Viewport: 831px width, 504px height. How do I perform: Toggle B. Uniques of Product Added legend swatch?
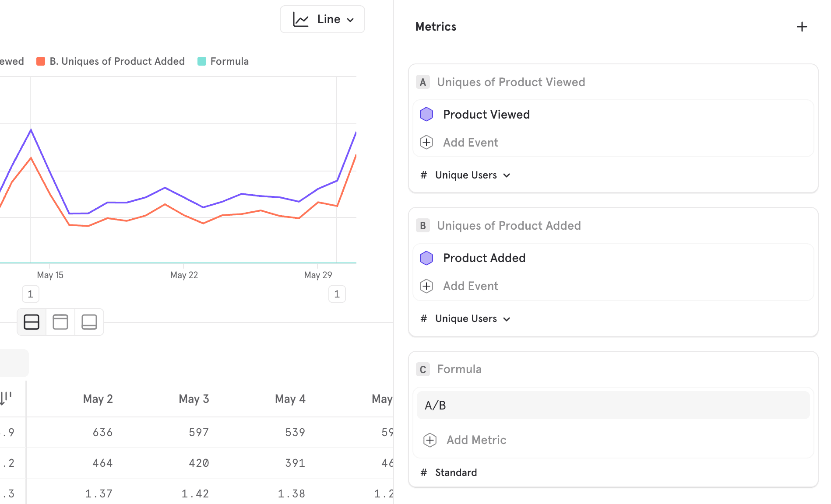click(41, 61)
